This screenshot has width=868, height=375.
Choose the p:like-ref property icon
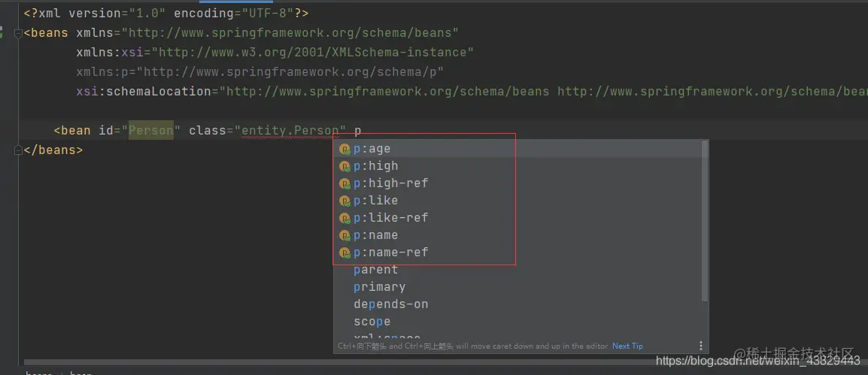coord(345,218)
